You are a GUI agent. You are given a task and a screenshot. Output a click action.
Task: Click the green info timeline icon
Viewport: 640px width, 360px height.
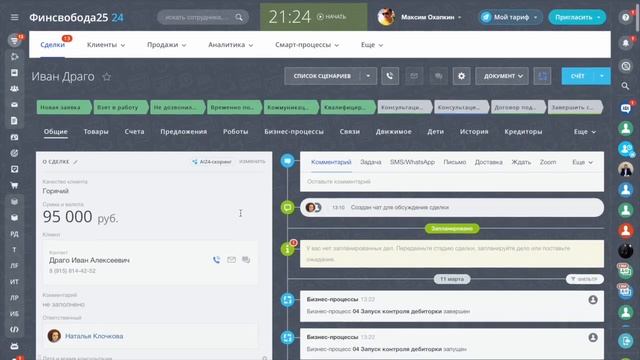click(x=287, y=249)
